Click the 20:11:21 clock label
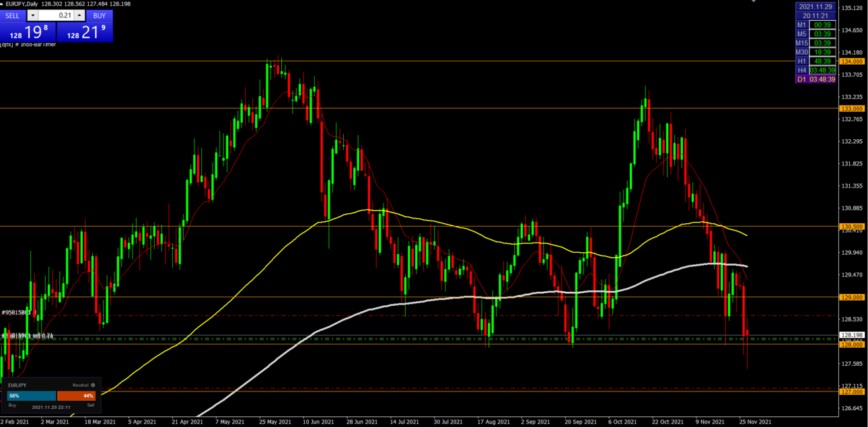 pos(816,15)
